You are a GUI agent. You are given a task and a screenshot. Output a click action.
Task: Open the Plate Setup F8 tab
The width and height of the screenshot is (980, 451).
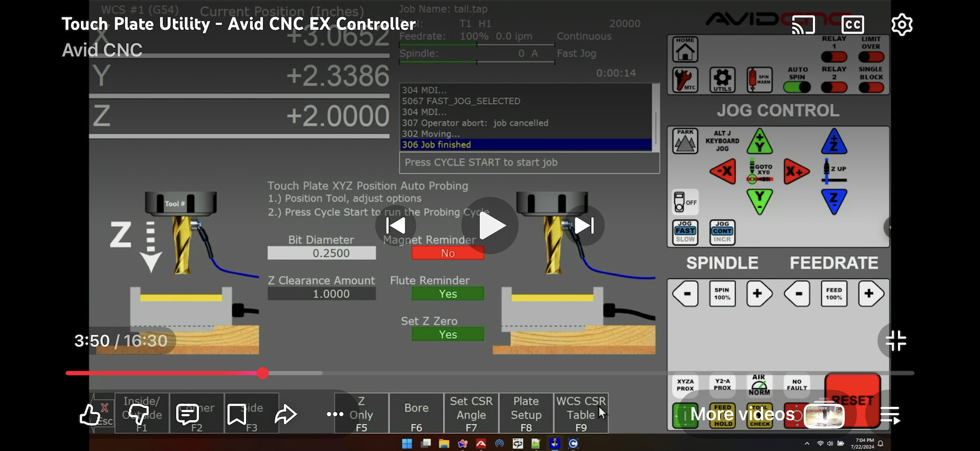coord(526,414)
